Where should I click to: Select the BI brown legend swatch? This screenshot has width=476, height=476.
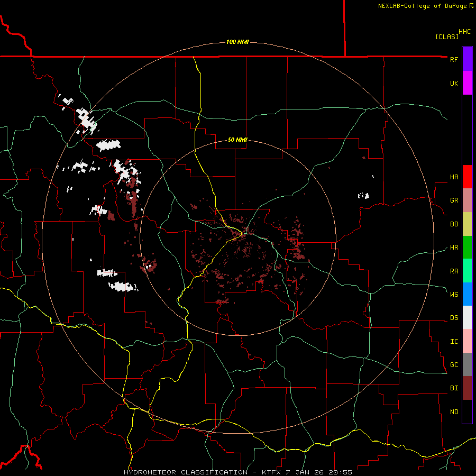point(467,388)
